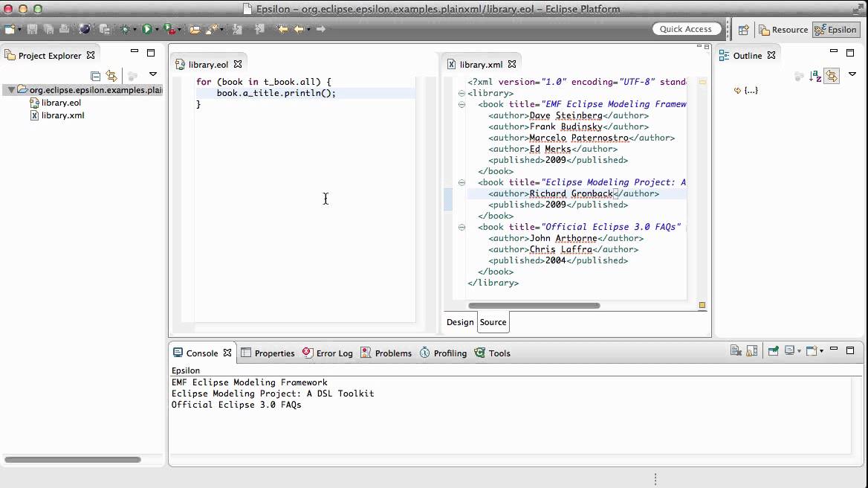Click the Open Console icon
868x488 pixels.
click(x=812, y=350)
